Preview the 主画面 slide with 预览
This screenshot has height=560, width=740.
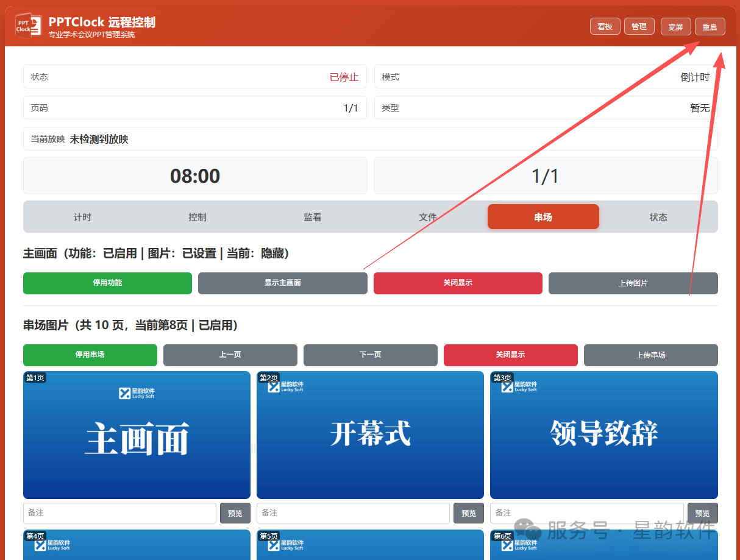tap(235, 513)
